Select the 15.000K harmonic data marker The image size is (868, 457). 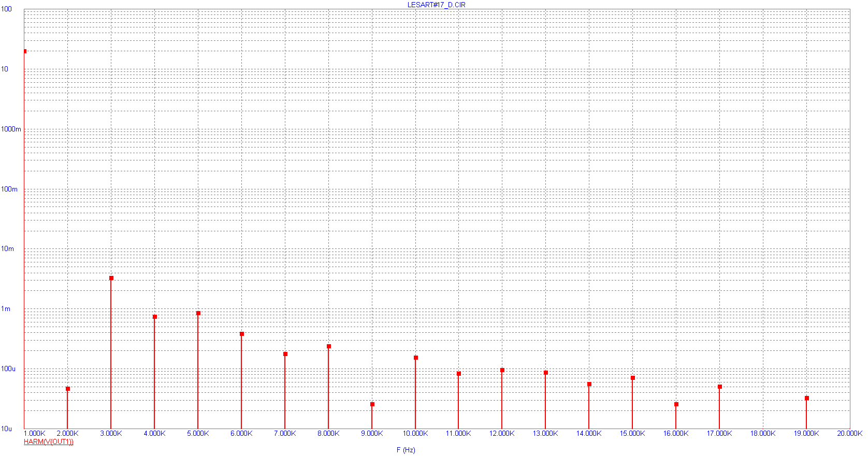coord(633,378)
